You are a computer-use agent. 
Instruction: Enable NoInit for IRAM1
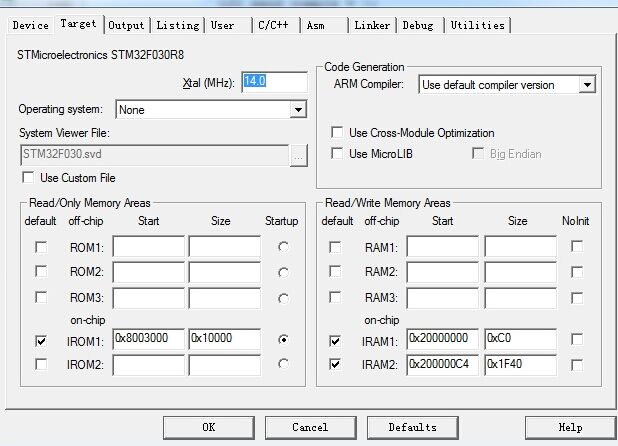click(x=577, y=339)
